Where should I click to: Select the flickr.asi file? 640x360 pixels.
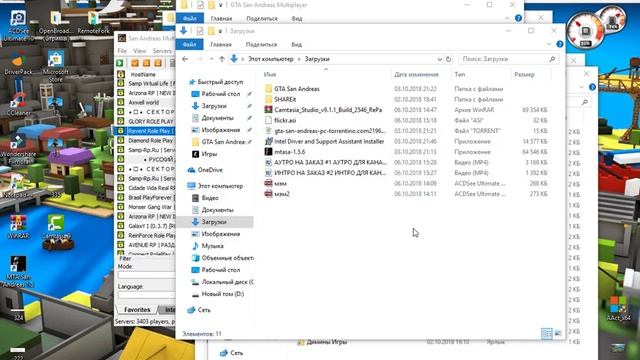285,120
